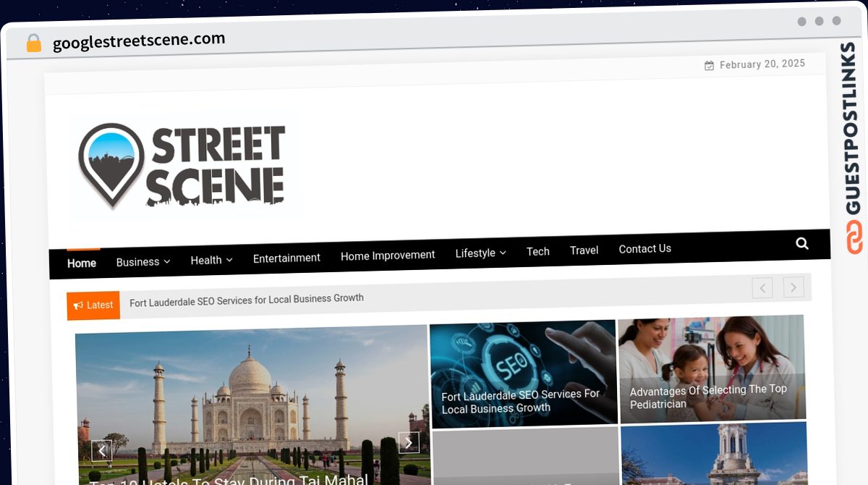Click the googlestreetscene.com address text
The height and width of the screenshot is (485, 868).
[x=139, y=41]
